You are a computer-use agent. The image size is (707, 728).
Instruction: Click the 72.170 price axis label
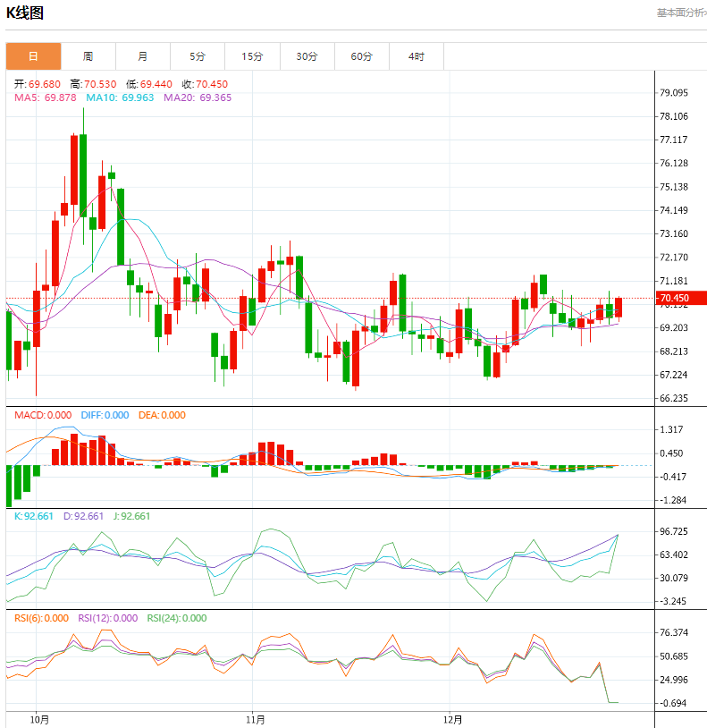[x=674, y=258]
